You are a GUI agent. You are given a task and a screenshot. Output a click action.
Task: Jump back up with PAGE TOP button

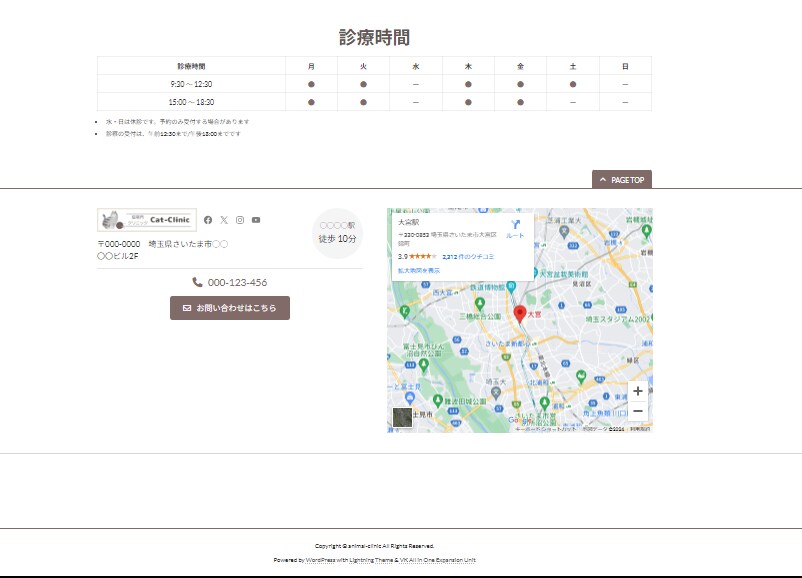click(x=622, y=180)
